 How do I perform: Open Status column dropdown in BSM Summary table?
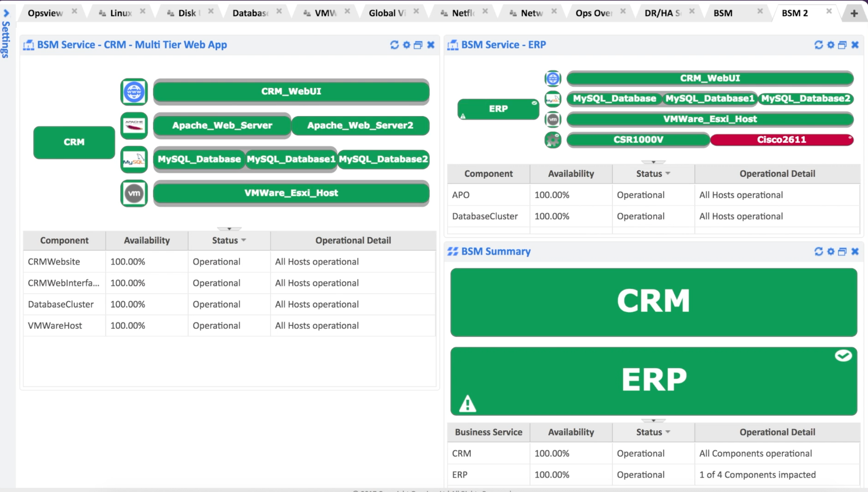(668, 432)
